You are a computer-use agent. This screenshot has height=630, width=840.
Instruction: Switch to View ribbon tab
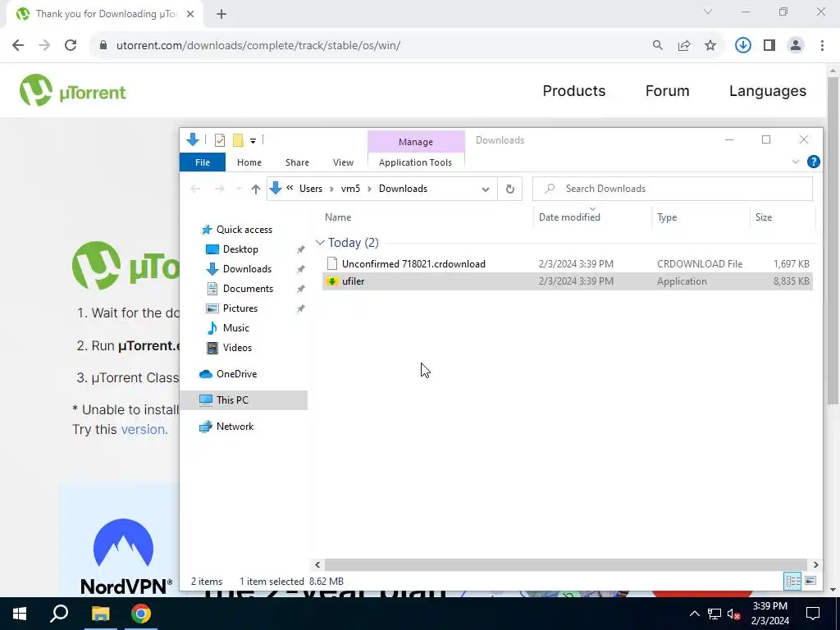pyautogui.click(x=343, y=162)
